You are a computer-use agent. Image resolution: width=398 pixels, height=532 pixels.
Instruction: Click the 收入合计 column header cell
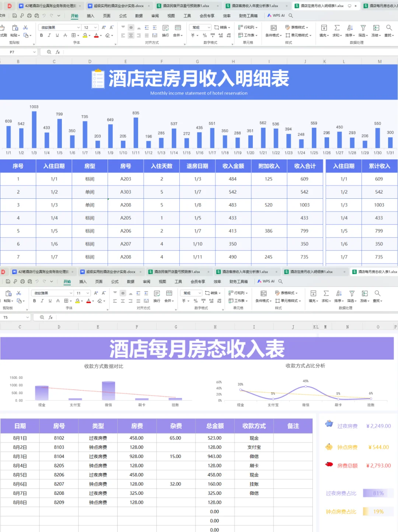305,166
